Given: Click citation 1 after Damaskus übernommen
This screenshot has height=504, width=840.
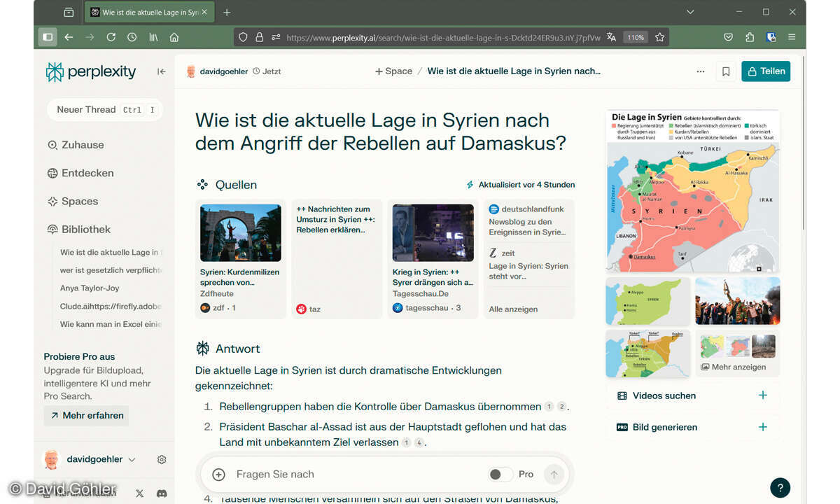Looking at the screenshot, I should coord(549,407).
